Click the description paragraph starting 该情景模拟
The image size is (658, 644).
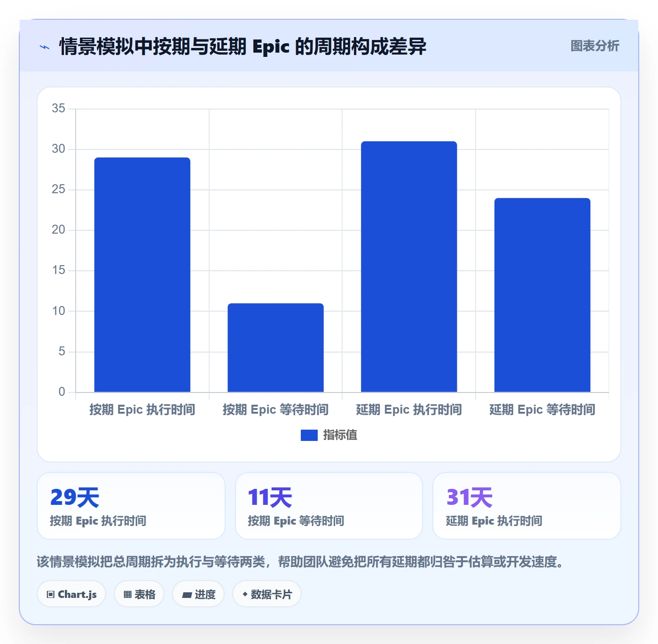click(300, 562)
